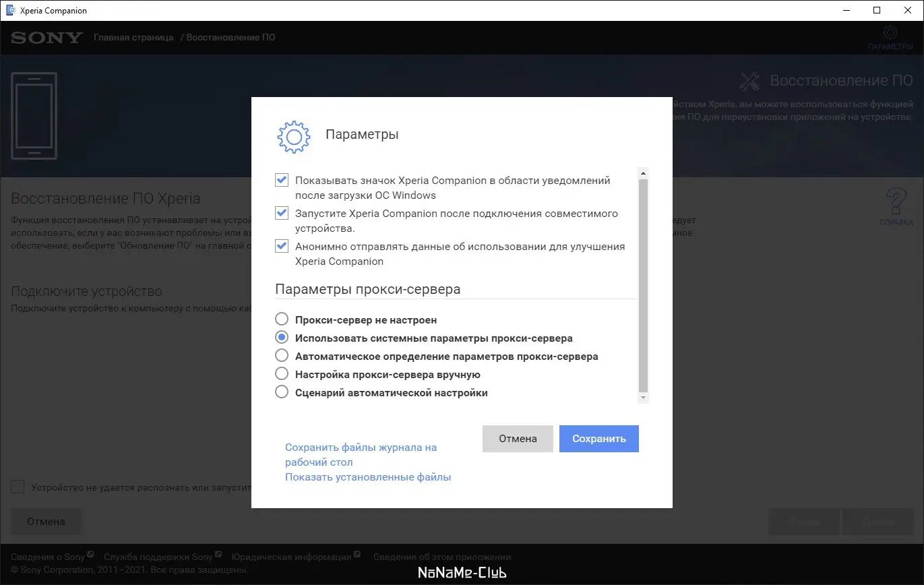Go to Главная страница breadcrumb
The height and width of the screenshot is (585, 924).
[133, 37]
